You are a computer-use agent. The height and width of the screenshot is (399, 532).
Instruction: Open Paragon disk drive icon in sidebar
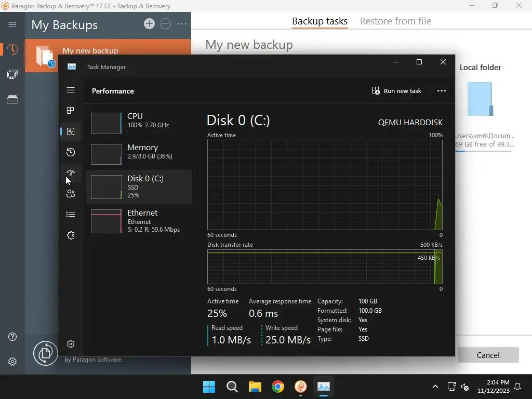12,99
